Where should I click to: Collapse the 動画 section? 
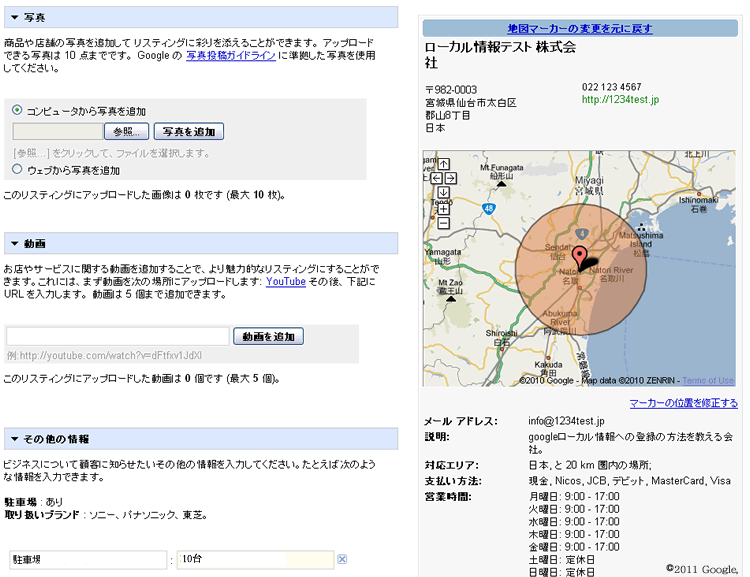15,244
